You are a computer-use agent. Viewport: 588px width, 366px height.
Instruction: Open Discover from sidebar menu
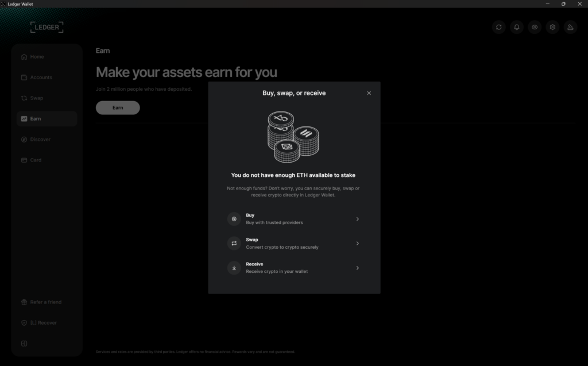click(x=40, y=139)
